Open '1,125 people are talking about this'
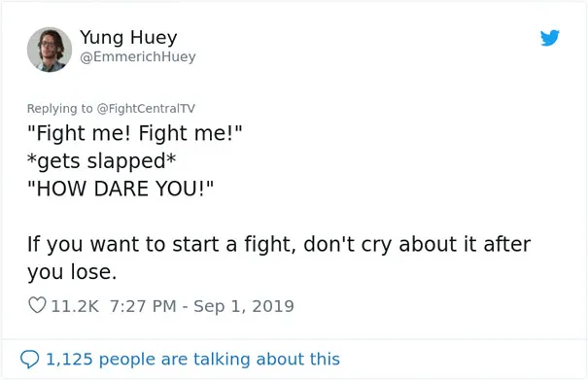Screen dimensions: 588x380 point(192,360)
